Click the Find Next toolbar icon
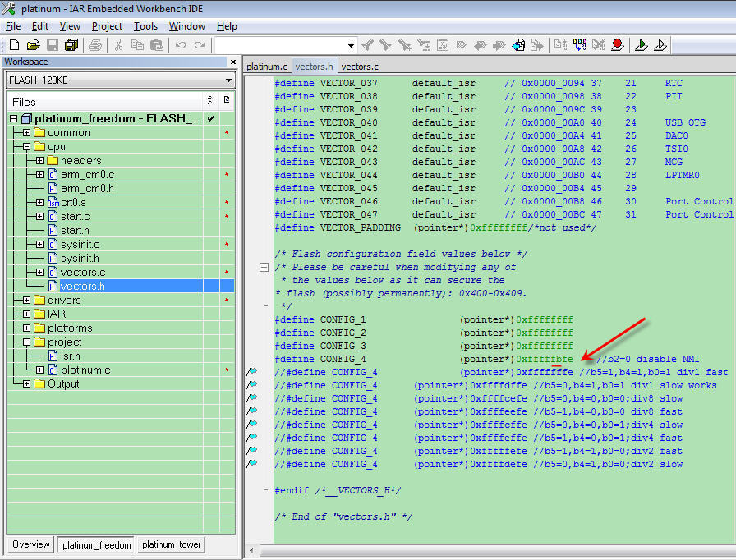Screen dimensions: 736x560 (x=386, y=45)
